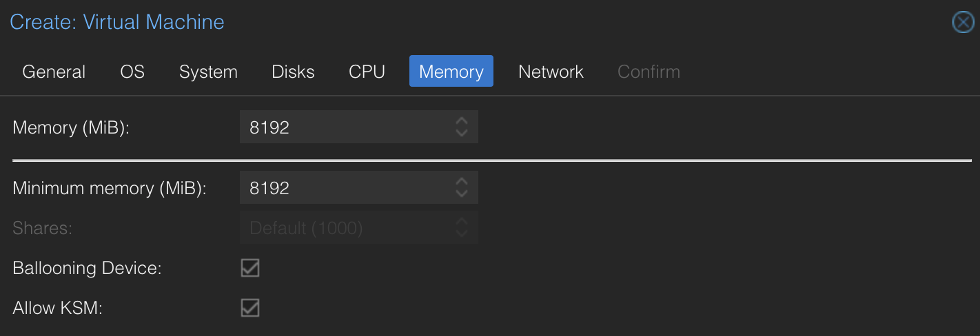This screenshot has height=336, width=980.
Task: Go to the System tab
Action: 208,72
